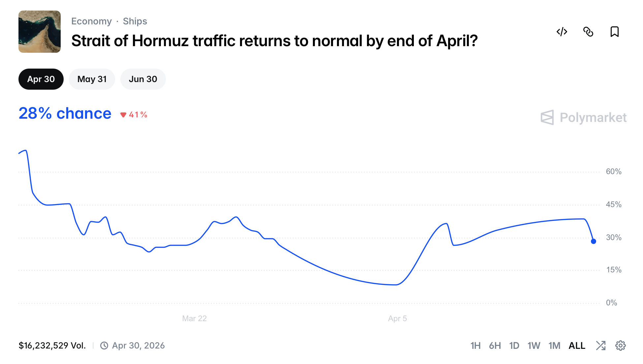Switch to the May 31 tab
This screenshot has width=643, height=364.
tap(92, 79)
